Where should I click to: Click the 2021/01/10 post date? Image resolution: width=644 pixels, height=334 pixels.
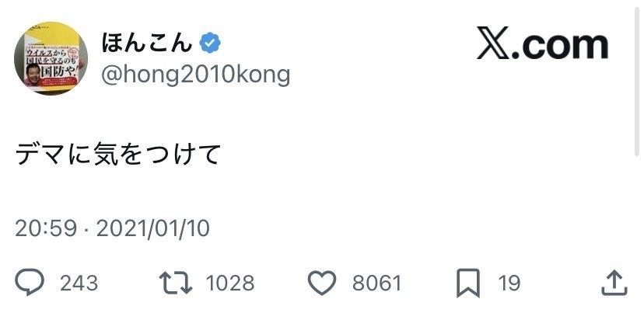click(153, 228)
